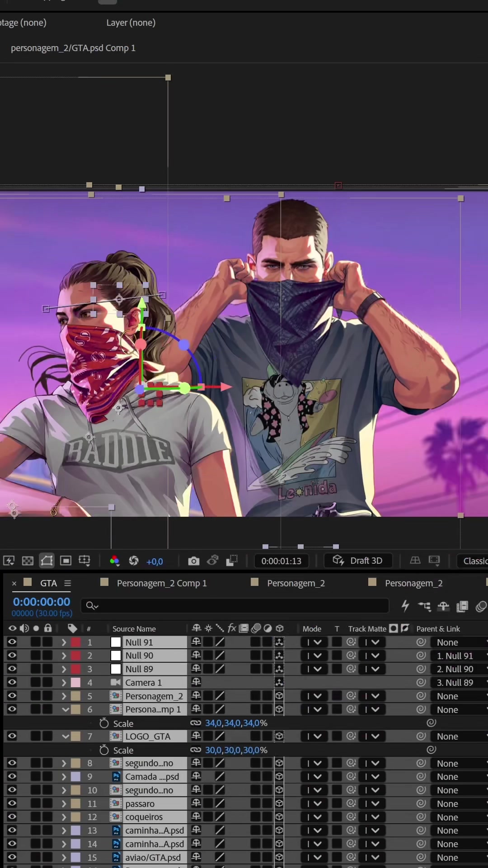Hide the Camera 1 layer
This screenshot has height=868, width=488.
[x=12, y=682]
